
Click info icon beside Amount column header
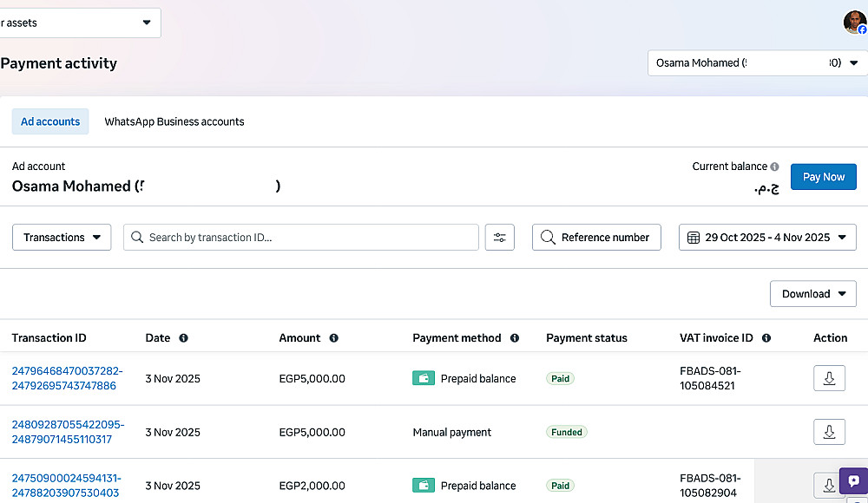(x=333, y=338)
